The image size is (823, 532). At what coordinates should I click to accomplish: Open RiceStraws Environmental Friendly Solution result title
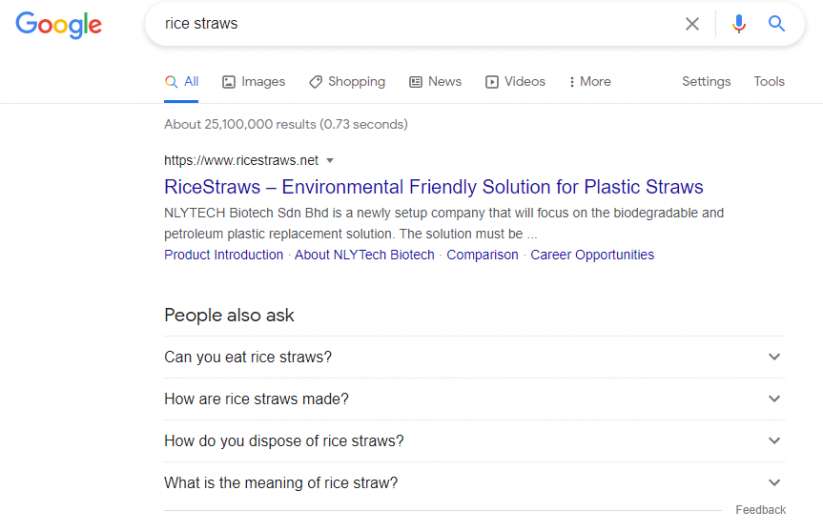pyautogui.click(x=434, y=187)
